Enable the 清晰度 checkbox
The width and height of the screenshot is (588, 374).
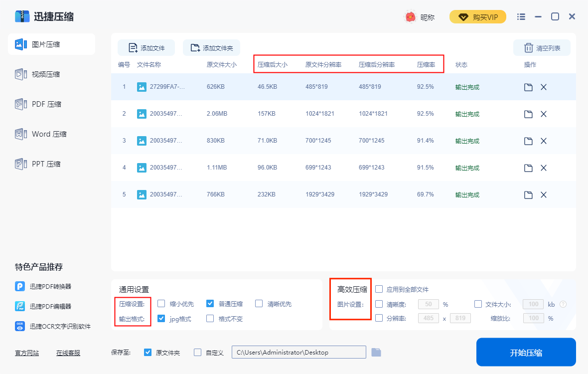coord(379,304)
